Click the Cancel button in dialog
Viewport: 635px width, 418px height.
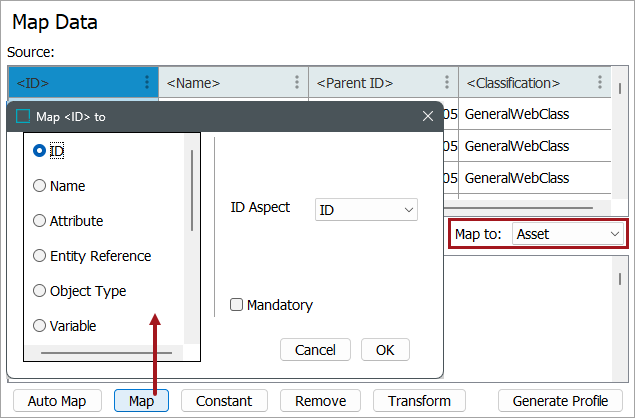[315, 350]
